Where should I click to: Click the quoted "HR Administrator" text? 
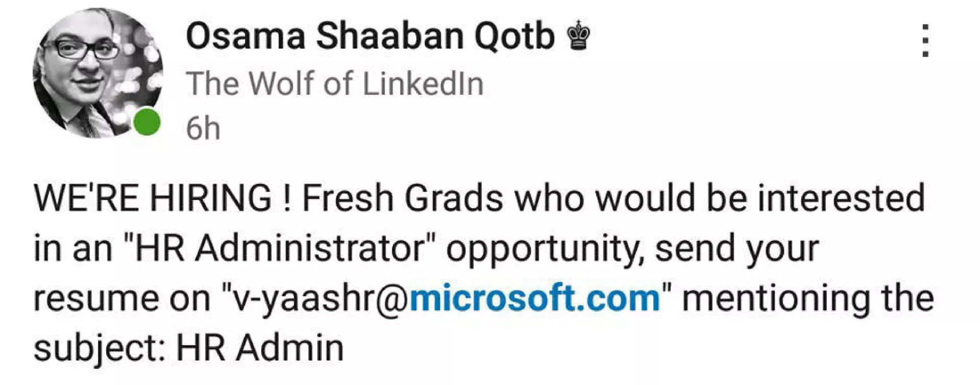click(x=279, y=248)
